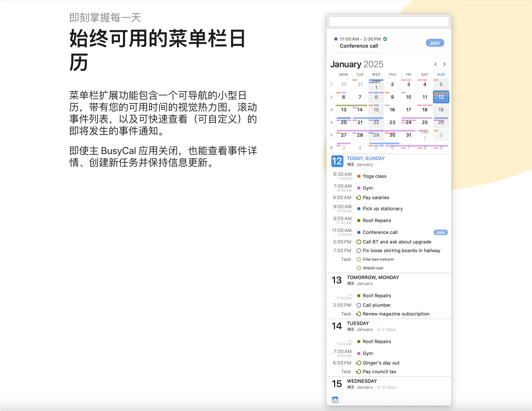Uncheck the completed File tax return task

[x=359, y=259]
